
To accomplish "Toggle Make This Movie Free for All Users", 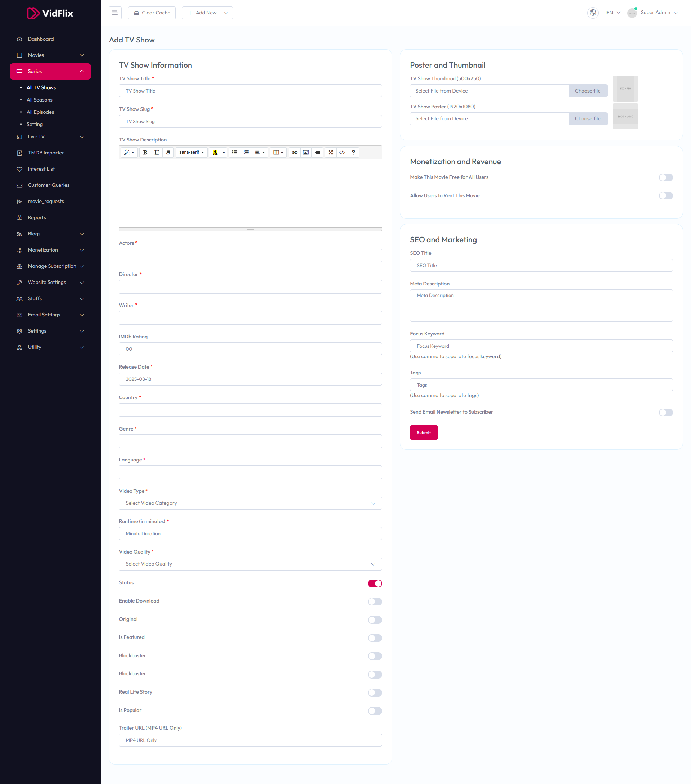I will [666, 177].
